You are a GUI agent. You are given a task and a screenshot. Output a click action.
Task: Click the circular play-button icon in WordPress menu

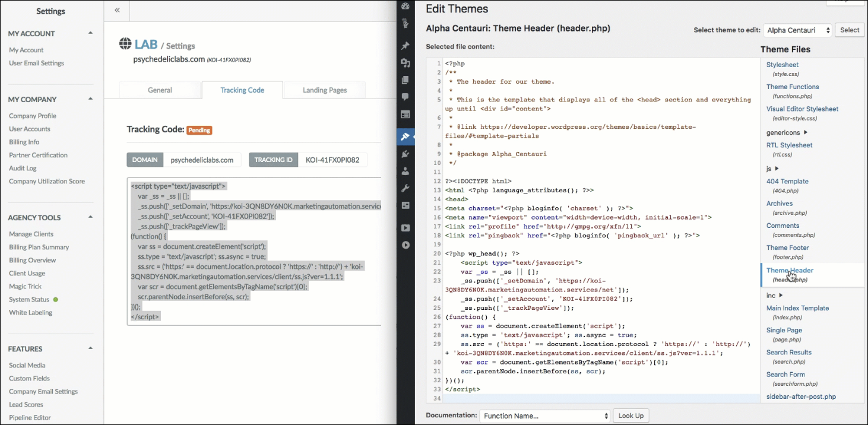[x=406, y=245]
